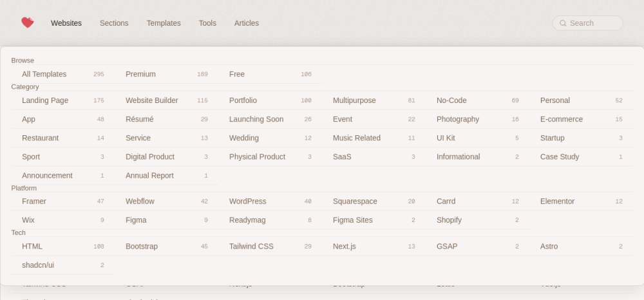Filter by Carrd platform
This screenshot has width=644, height=300.
pyautogui.click(x=478, y=202)
